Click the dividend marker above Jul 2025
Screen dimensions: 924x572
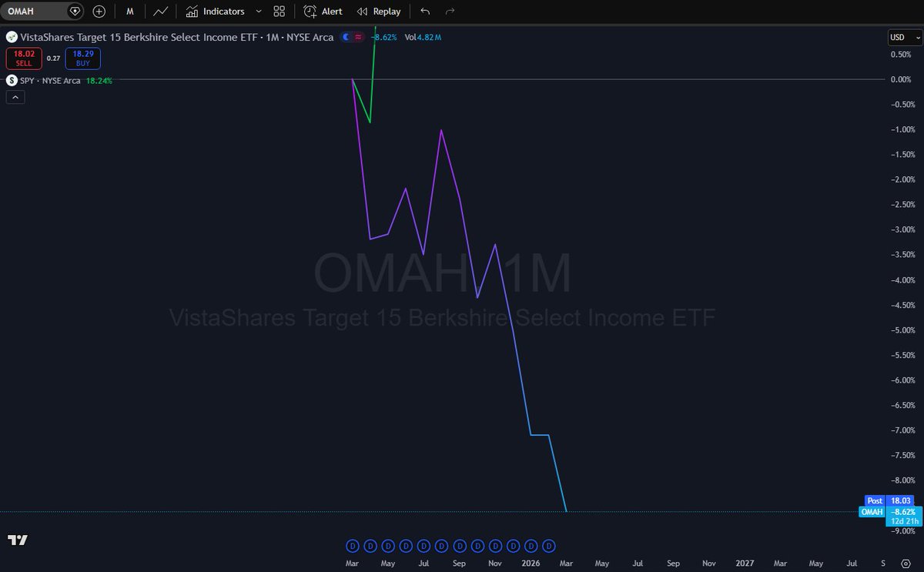click(x=424, y=546)
